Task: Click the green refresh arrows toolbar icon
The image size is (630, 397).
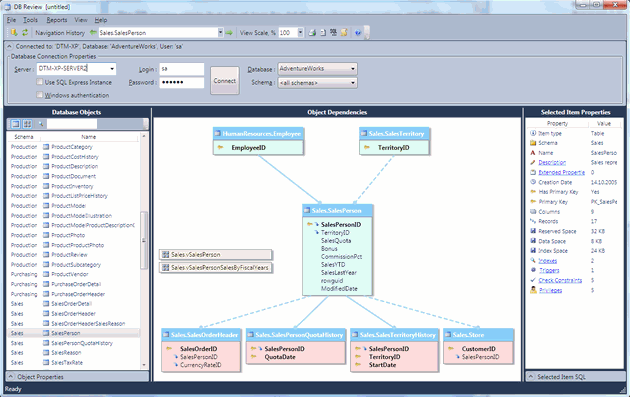Action: pos(25,33)
